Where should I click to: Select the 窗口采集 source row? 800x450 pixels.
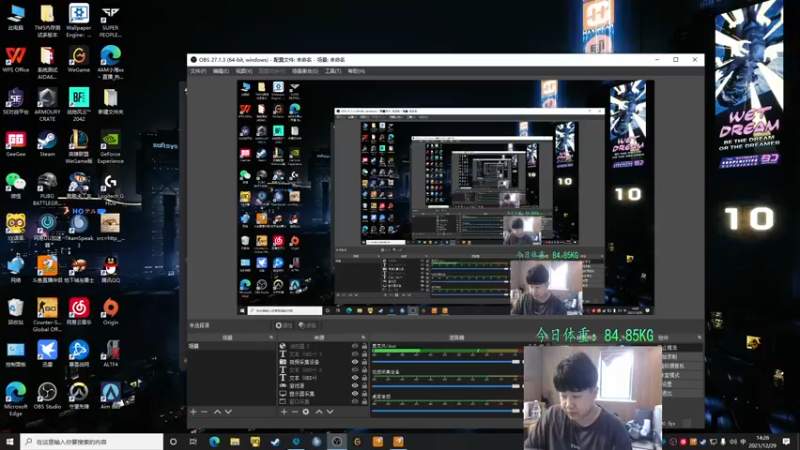[x=322, y=402]
